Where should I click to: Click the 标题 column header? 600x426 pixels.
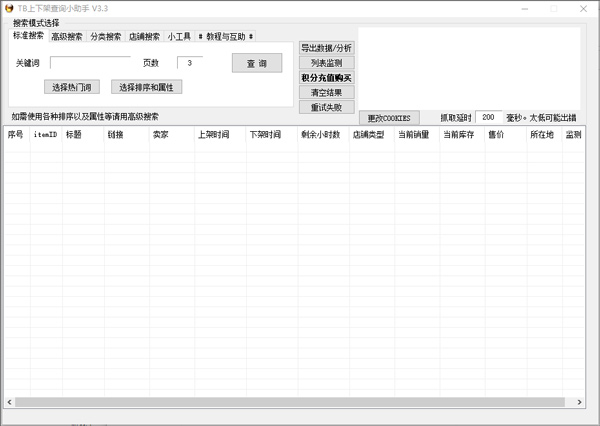tap(83, 134)
